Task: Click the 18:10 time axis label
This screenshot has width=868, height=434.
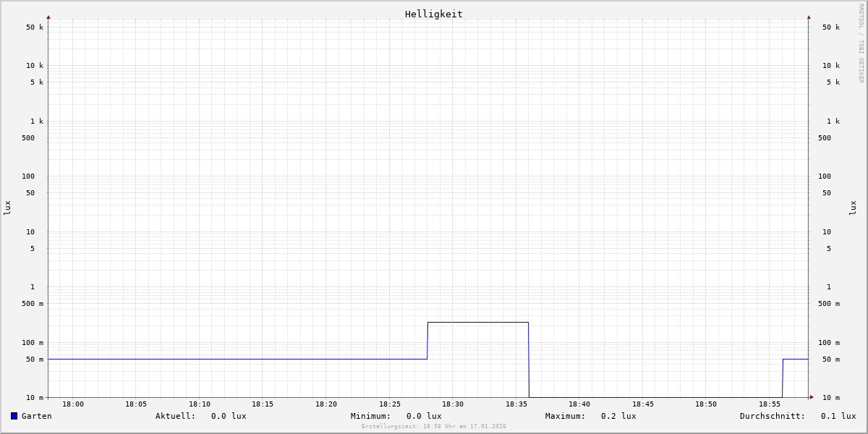Action: 200,404
